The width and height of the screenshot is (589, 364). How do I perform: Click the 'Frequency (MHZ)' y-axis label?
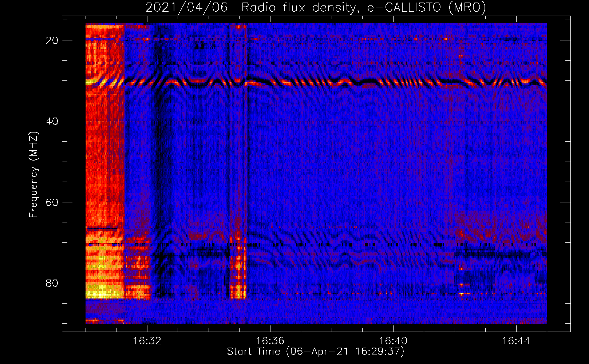[x=33, y=175]
